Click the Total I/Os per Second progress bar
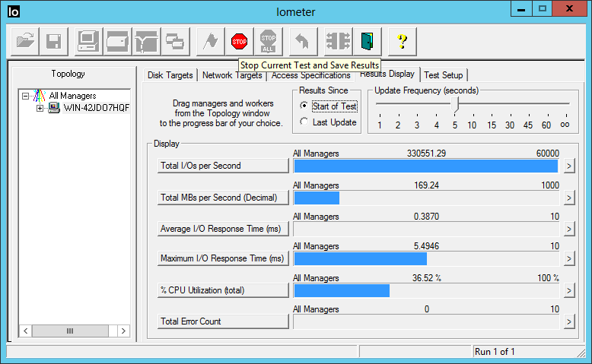Screen dimensions: 592x364 [426, 166]
